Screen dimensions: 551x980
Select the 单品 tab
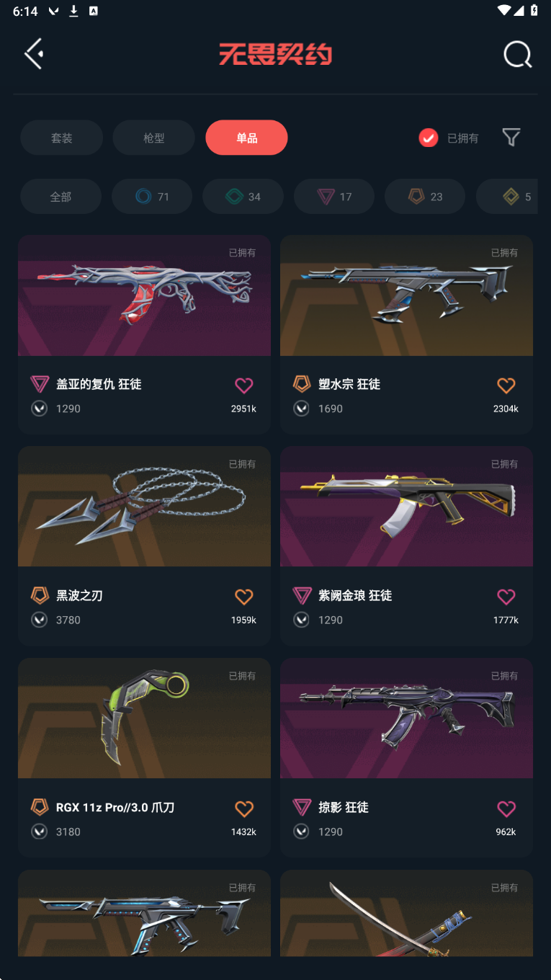pos(246,138)
